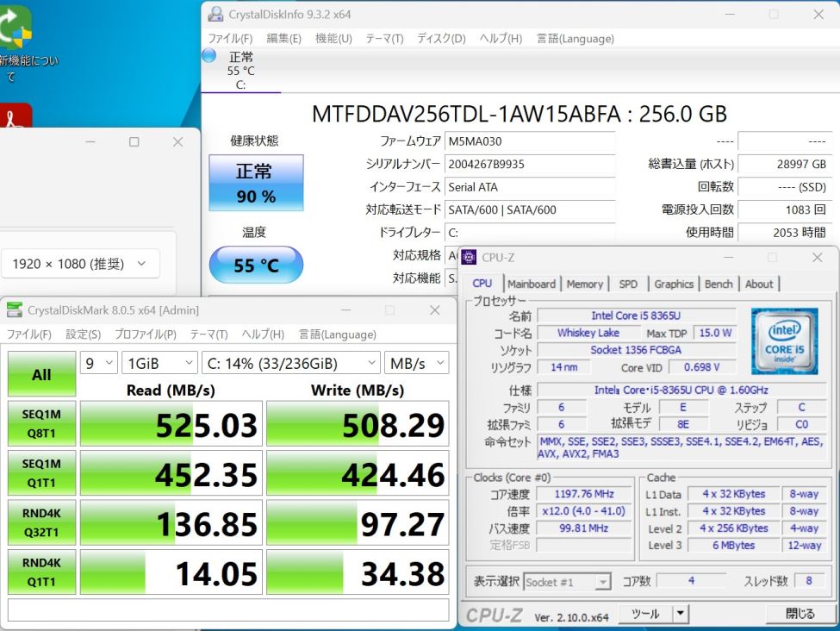This screenshot has height=631, width=840.
Task: Open 言語(Language) menu in CrystalDiskMark
Action: point(338,334)
